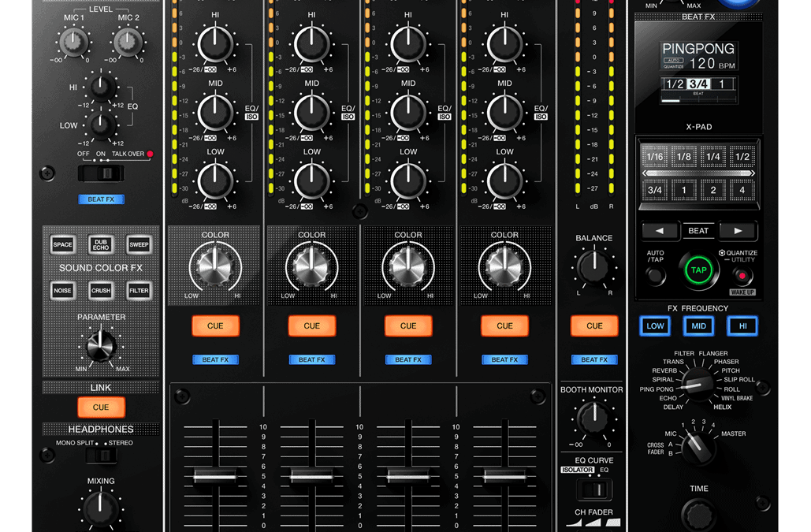Click the BALANCE knob
The height and width of the screenshot is (532, 811).
pos(593,268)
